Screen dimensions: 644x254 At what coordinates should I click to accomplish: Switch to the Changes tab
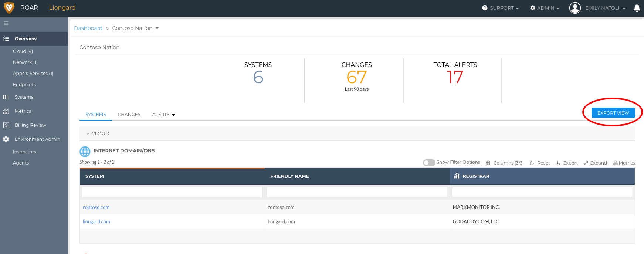click(x=129, y=115)
